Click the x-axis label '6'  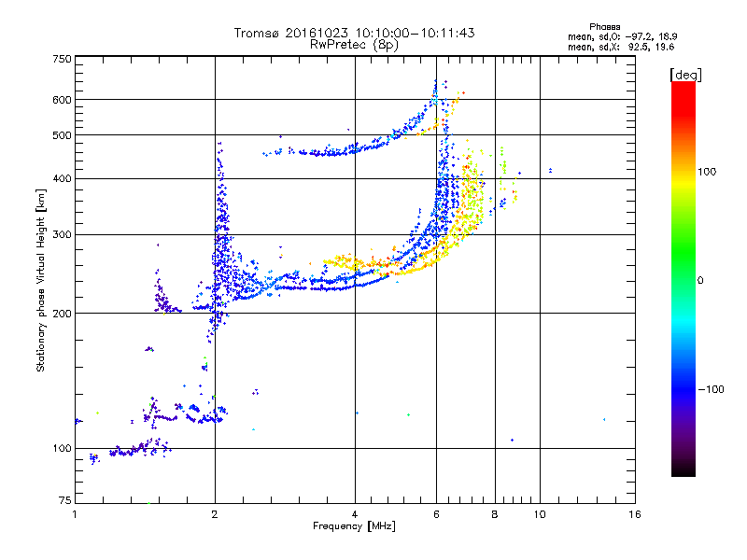[x=436, y=514]
